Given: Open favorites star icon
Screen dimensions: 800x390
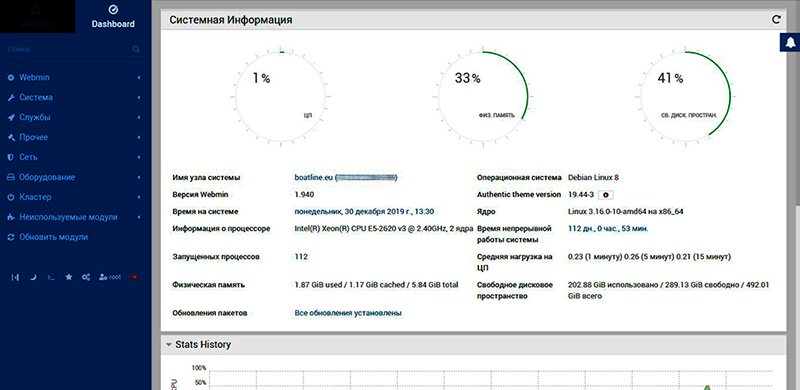Looking at the screenshot, I should pyautogui.click(x=69, y=277).
